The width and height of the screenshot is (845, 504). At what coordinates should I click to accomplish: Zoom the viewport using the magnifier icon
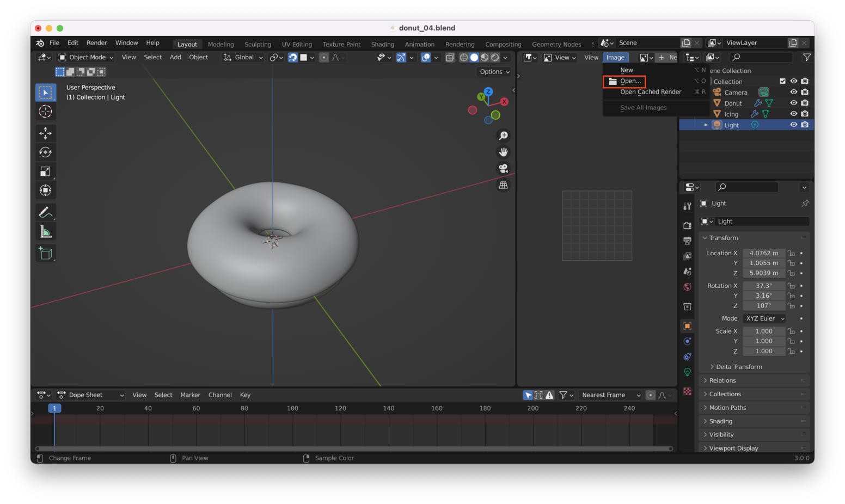(503, 135)
